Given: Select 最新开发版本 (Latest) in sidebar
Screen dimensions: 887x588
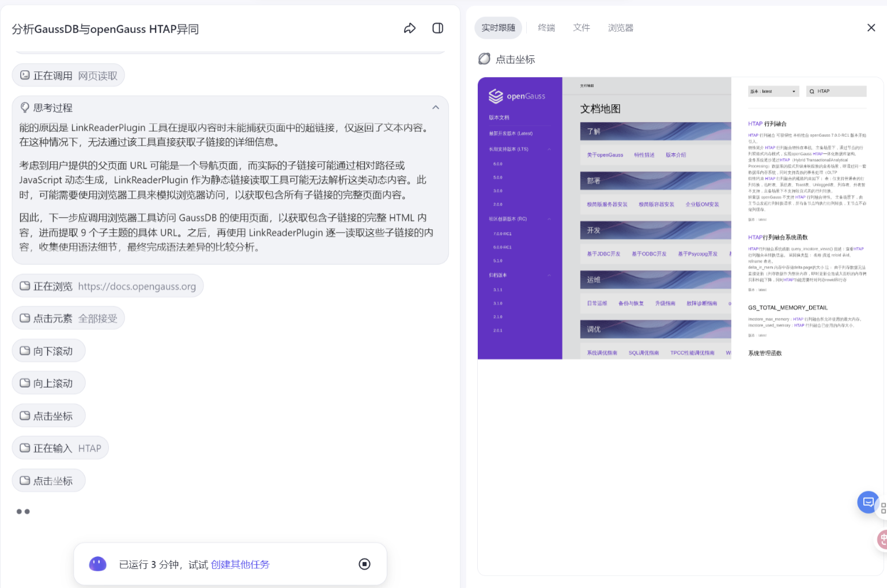Looking at the screenshot, I should (x=511, y=133).
